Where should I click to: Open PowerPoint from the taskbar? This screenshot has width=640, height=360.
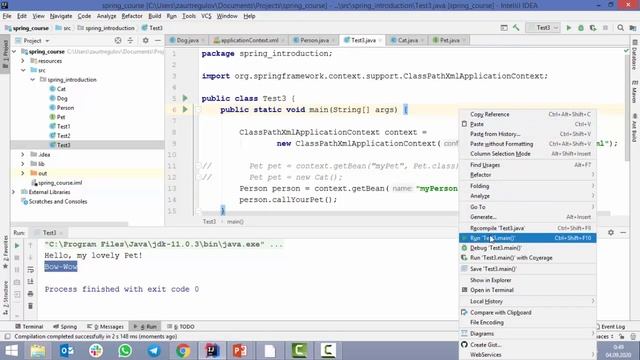pyautogui.click(x=240, y=351)
